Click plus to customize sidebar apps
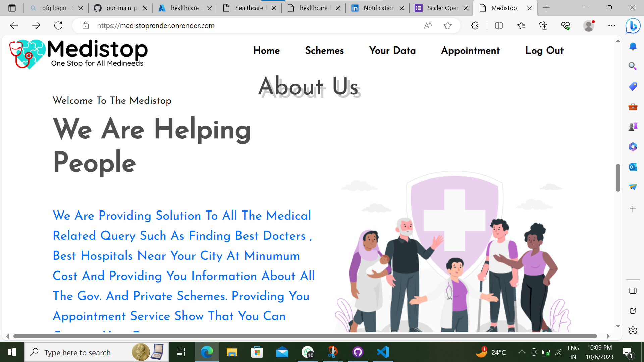The image size is (644, 362). [x=633, y=209]
